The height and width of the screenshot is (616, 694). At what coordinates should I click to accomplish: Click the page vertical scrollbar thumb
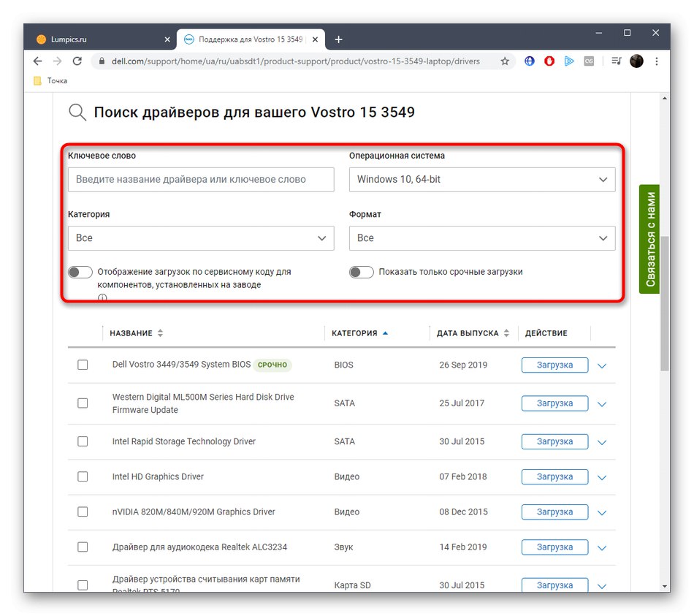[x=664, y=303]
